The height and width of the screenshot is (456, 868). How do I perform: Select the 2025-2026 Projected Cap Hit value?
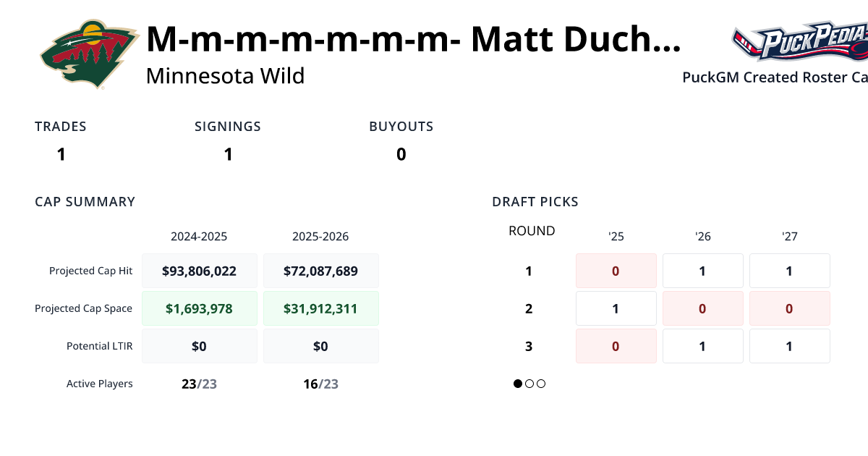[321, 271]
